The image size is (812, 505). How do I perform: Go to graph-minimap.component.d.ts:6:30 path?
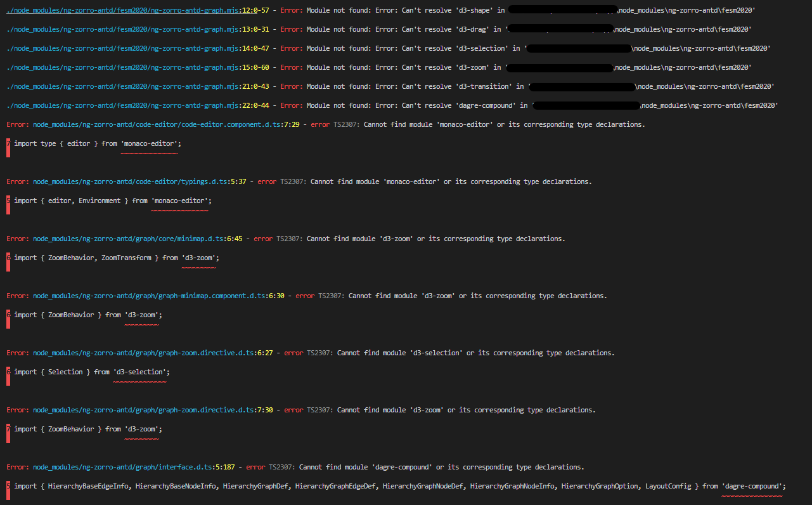(x=158, y=296)
